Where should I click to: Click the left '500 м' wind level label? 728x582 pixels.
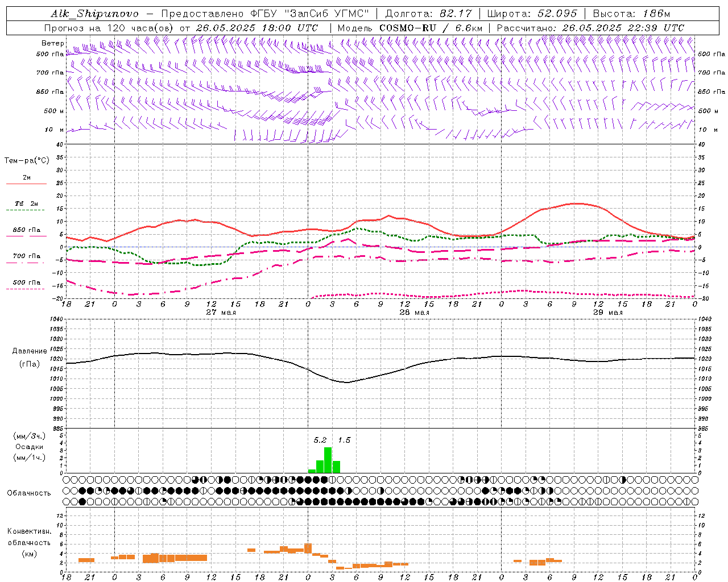[54, 111]
